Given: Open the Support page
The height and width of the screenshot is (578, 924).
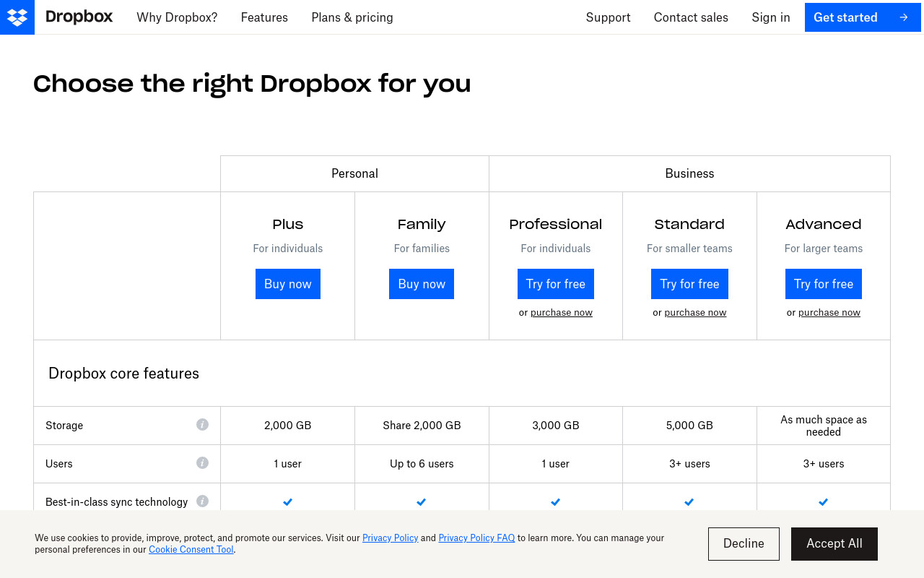Looking at the screenshot, I should click(x=608, y=17).
